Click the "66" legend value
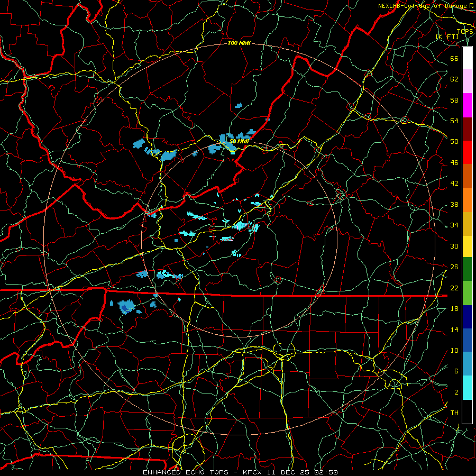 pyautogui.click(x=454, y=58)
